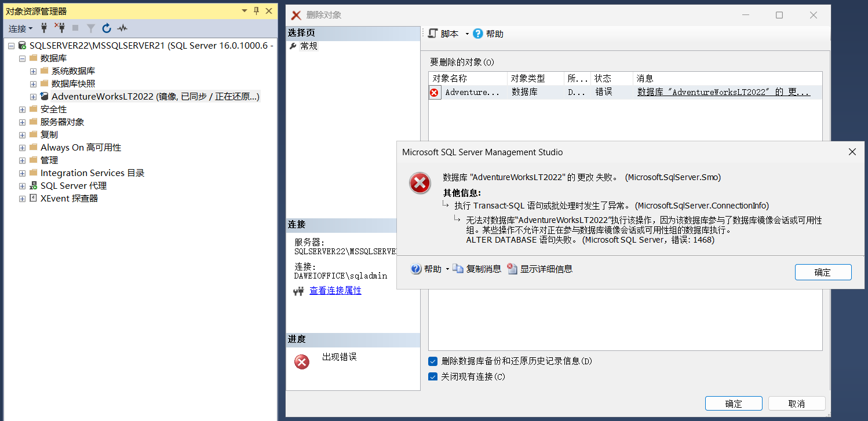
Task: Click 取消 in the 删除对象 dialog
Action: 797,404
